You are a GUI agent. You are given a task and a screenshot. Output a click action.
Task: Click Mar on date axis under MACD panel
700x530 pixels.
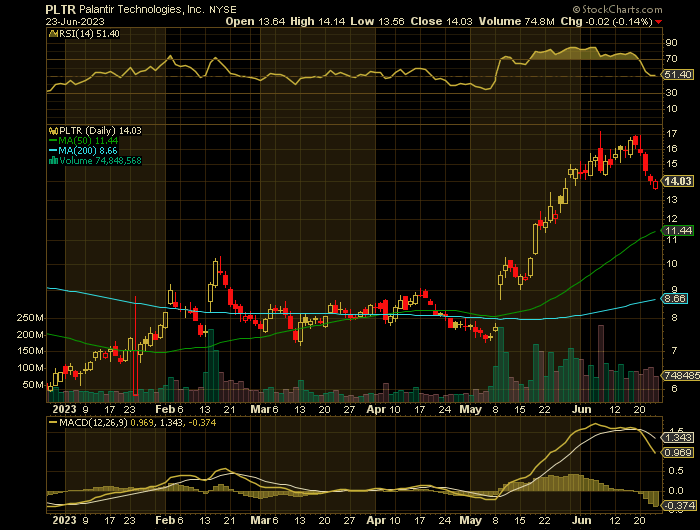click(260, 521)
